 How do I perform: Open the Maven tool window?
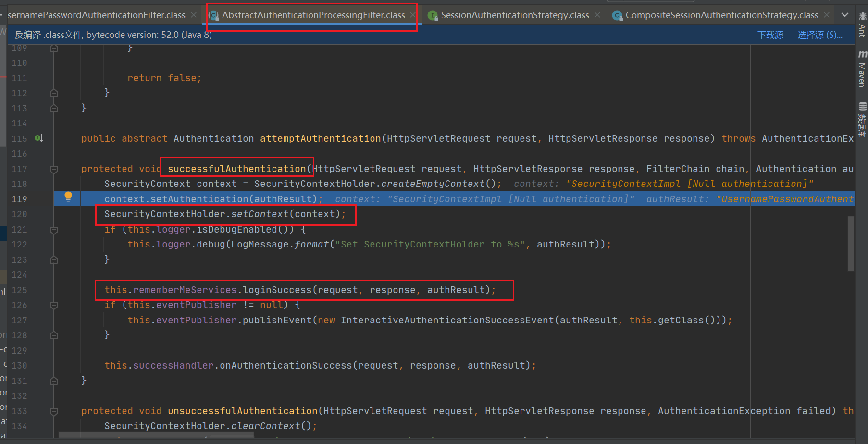862,69
